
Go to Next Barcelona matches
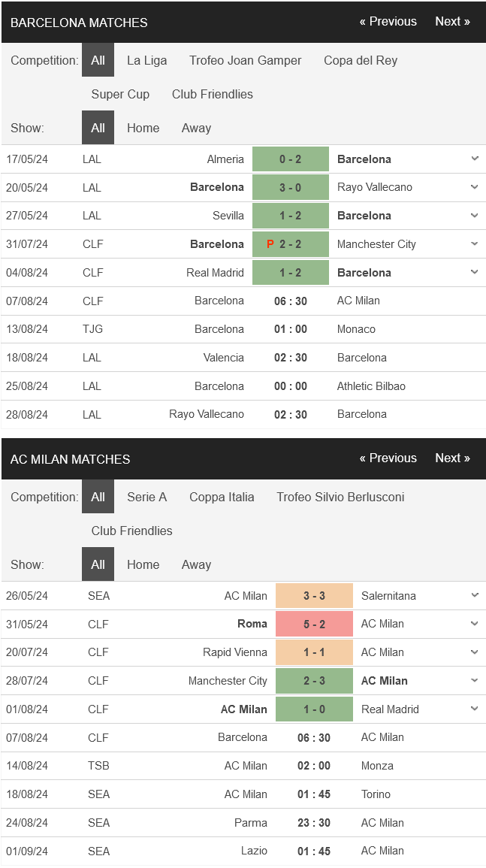(452, 22)
